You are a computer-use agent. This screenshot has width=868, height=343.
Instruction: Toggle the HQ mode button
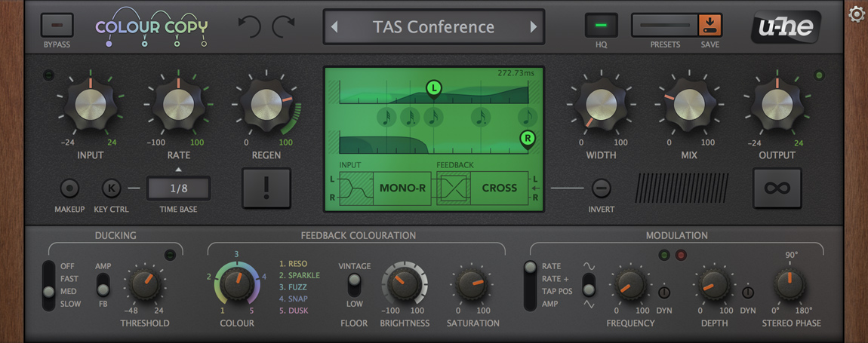[601, 25]
